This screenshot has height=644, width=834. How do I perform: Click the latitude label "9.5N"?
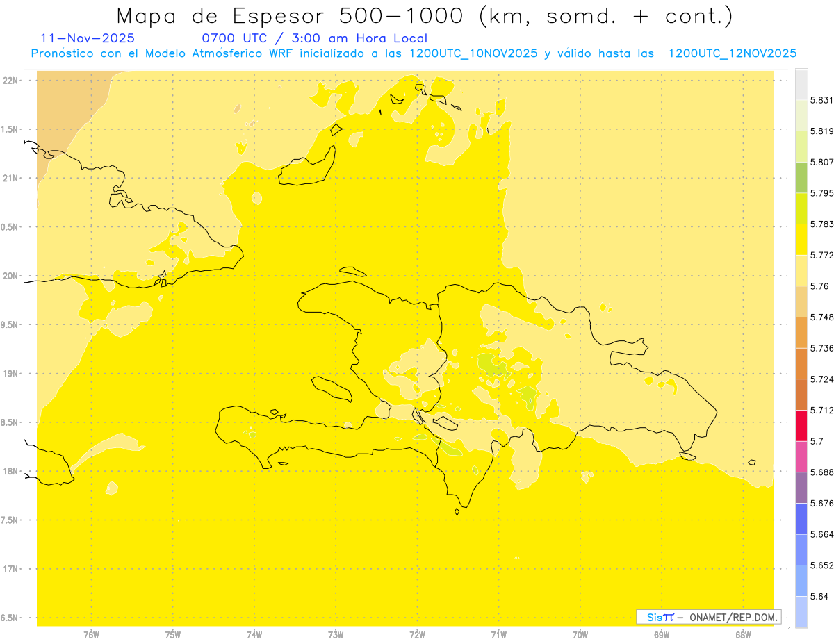click(10, 324)
